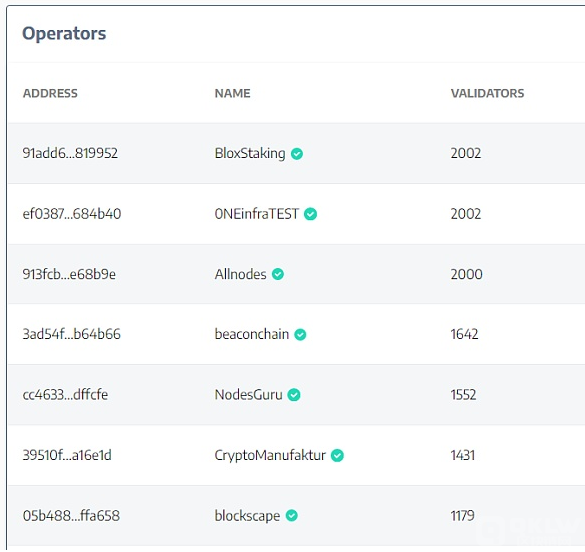Open CryptoManufaktur operator details
585x552 pixels.
click(270, 456)
